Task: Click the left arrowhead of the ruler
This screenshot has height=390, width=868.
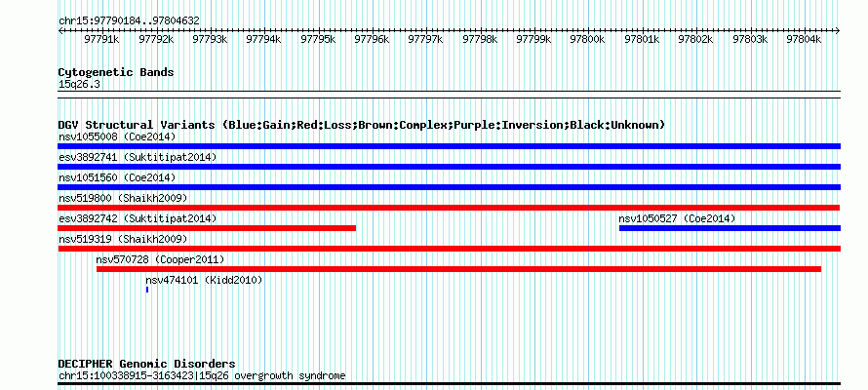Action: tap(60, 31)
